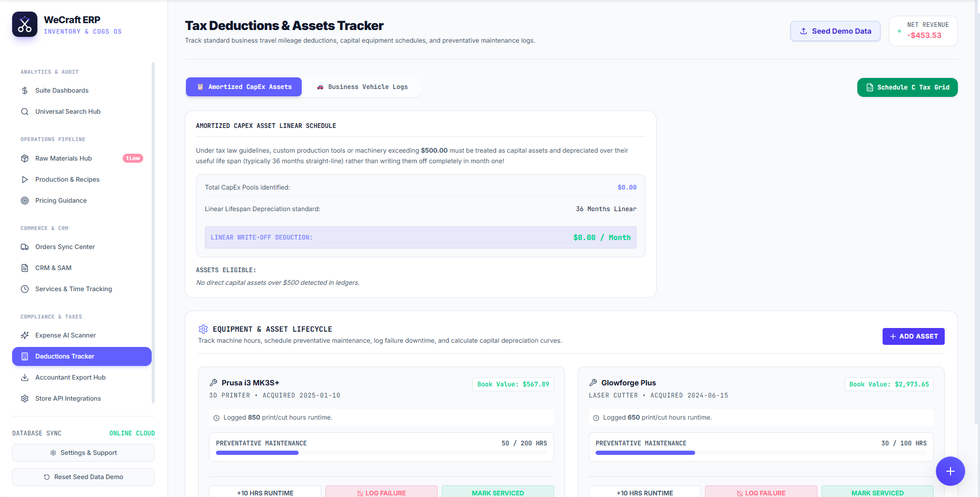The width and height of the screenshot is (980, 497).
Task: Click the target icon beside Pricing Guidance
Action: click(25, 201)
